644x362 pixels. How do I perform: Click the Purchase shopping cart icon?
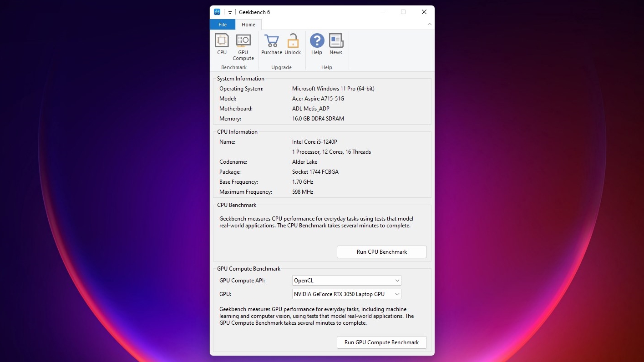(272, 44)
